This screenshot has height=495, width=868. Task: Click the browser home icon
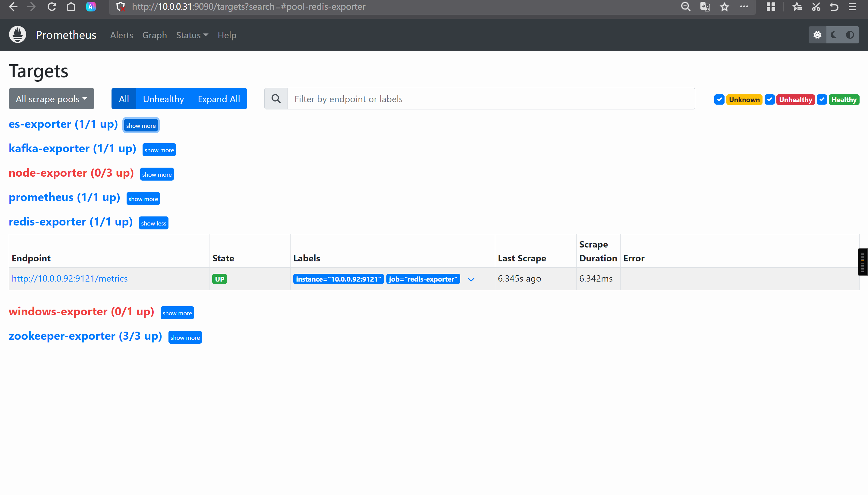(71, 7)
